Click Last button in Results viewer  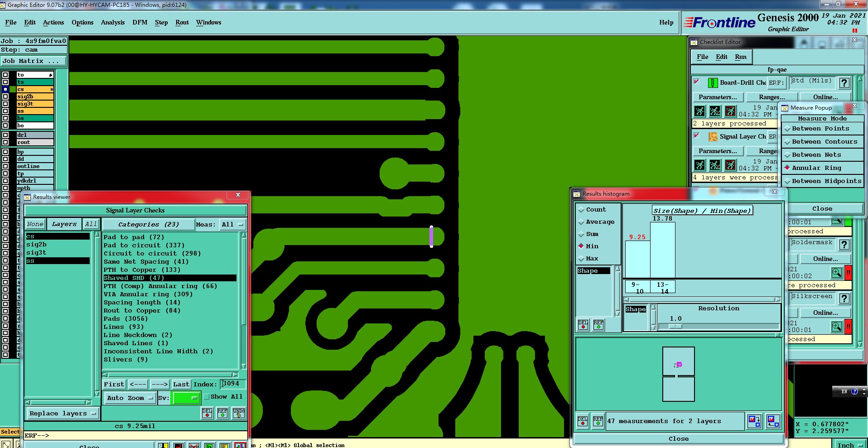(x=181, y=385)
